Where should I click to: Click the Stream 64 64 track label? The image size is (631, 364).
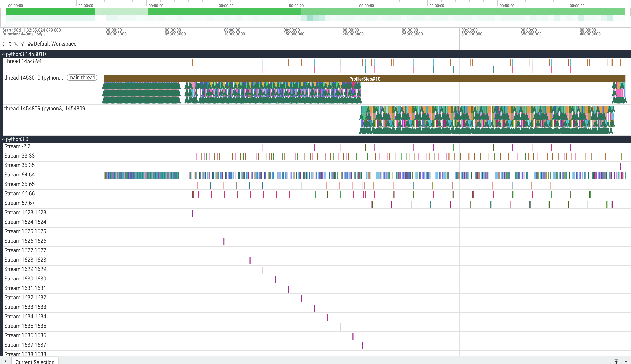click(x=20, y=175)
